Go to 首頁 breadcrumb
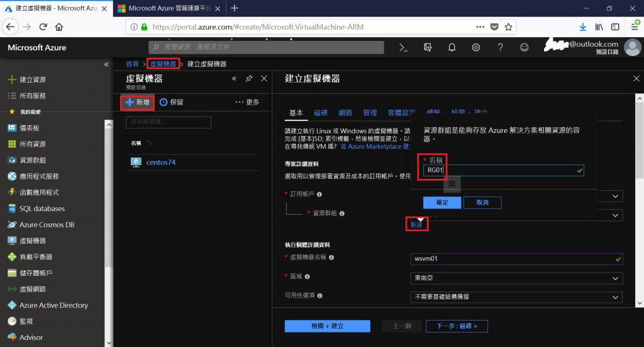 (132, 64)
